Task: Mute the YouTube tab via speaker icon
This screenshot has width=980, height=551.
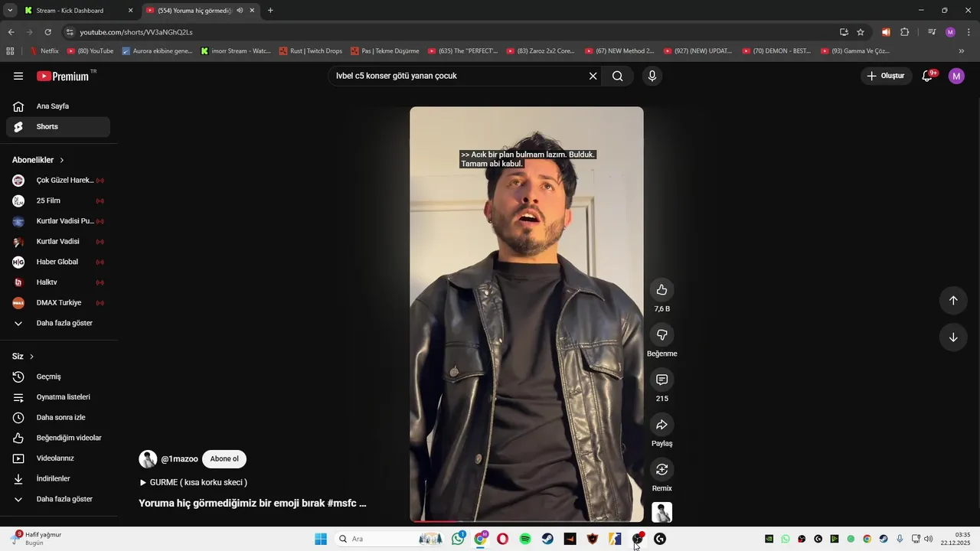Action: (x=240, y=11)
